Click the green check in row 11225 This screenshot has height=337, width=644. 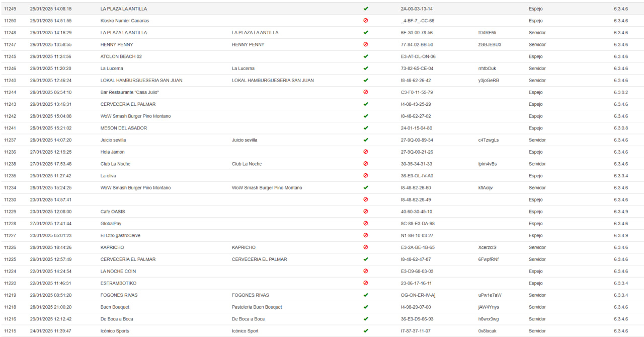point(366,259)
